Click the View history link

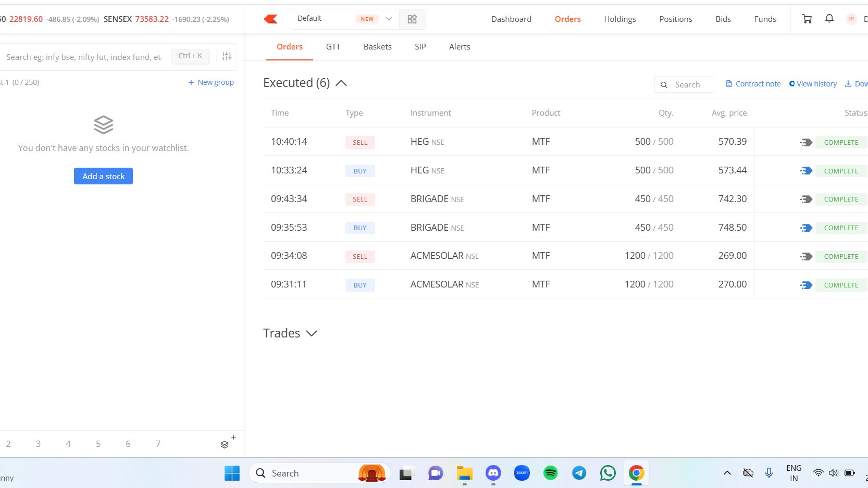pyautogui.click(x=813, y=84)
